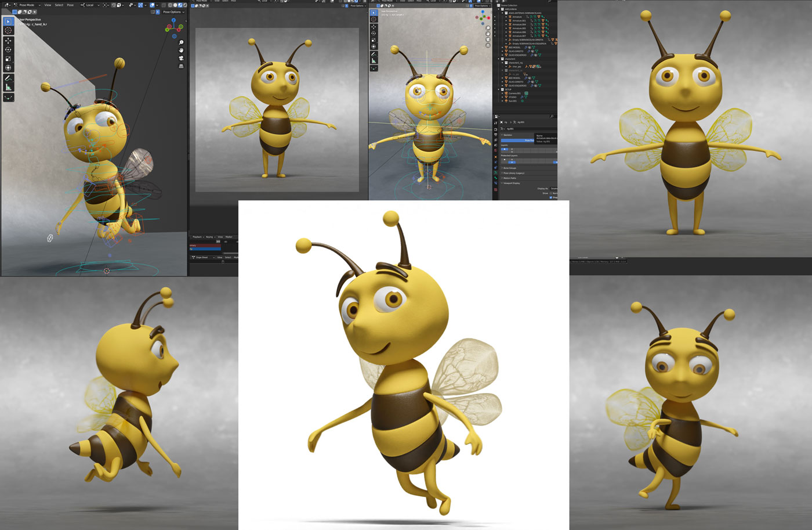
Task: Click the blue Z axis on navigation gizmo
Action: pyautogui.click(x=173, y=20)
